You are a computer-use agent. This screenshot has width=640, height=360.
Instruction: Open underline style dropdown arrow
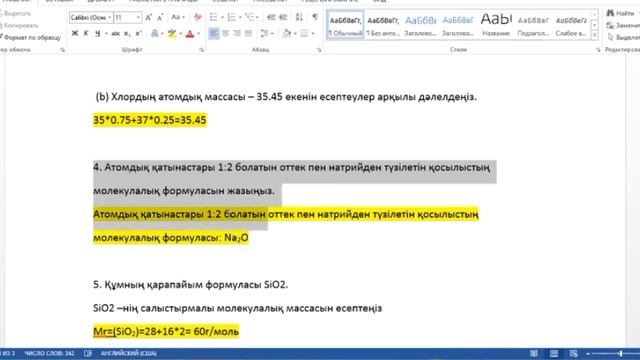pyautogui.click(x=106, y=34)
